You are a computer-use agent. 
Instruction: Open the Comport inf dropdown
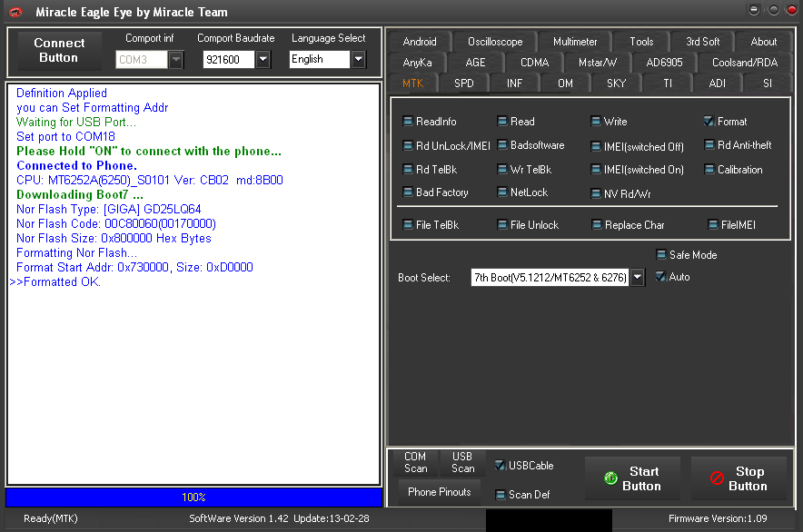coord(176,59)
